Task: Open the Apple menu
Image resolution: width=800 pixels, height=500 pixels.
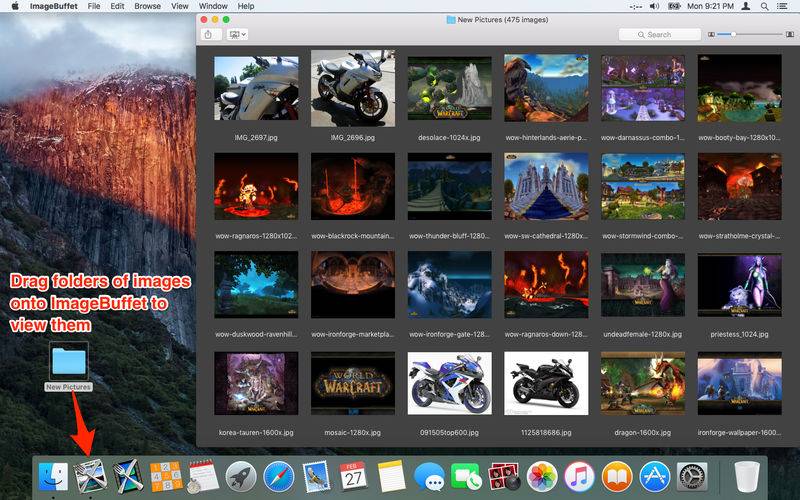Action: [15, 6]
